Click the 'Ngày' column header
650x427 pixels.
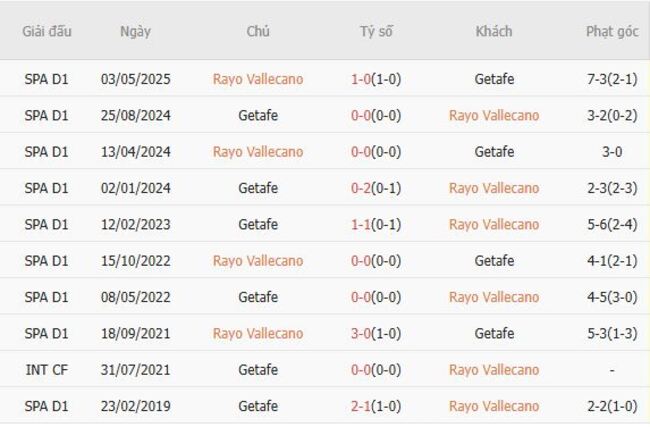135,31
